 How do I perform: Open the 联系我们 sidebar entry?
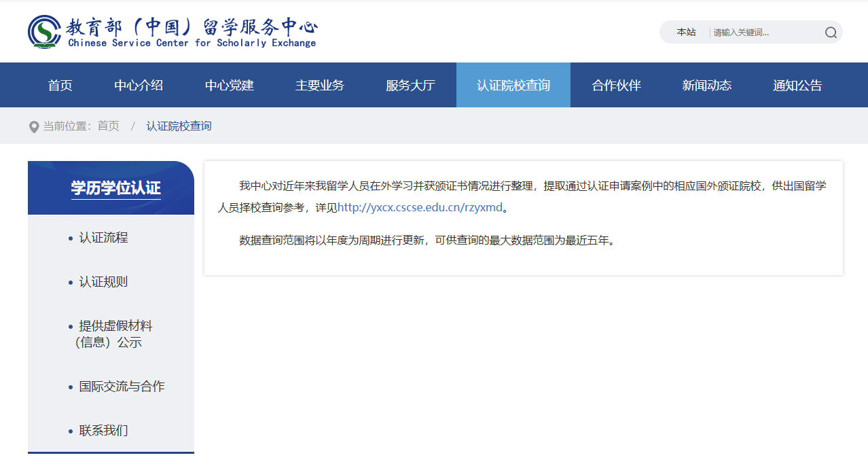coord(103,429)
